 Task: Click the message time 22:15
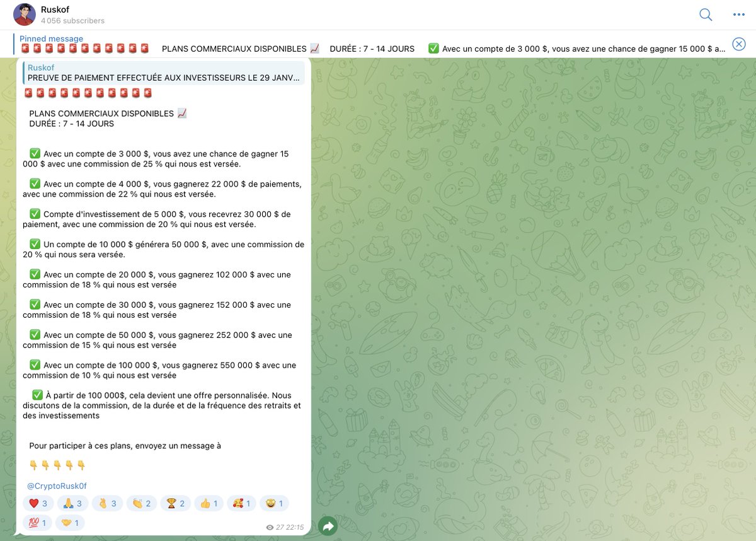pyautogui.click(x=294, y=527)
